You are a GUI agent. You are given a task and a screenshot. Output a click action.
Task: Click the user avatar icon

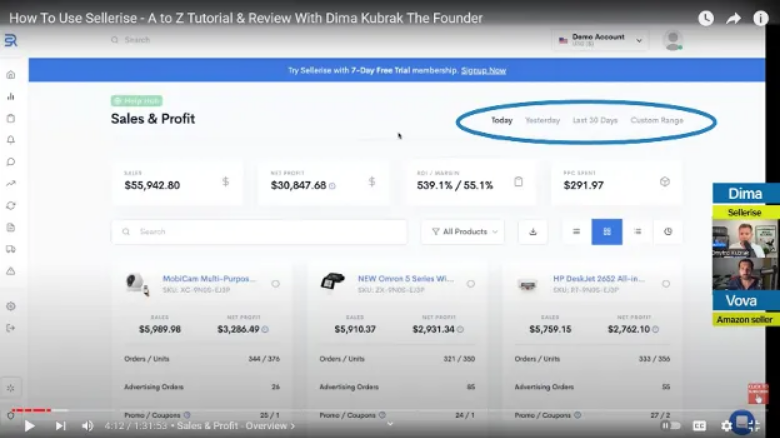click(673, 40)
